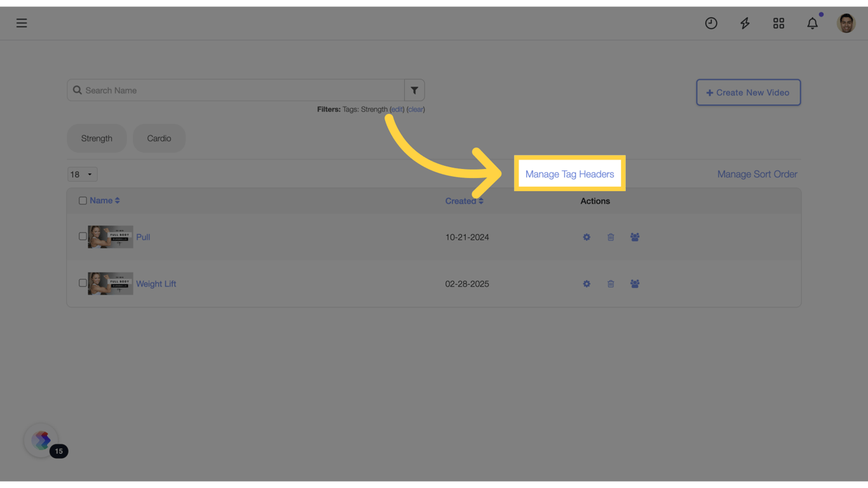View notifications via the bell icon

coord(812,23)
